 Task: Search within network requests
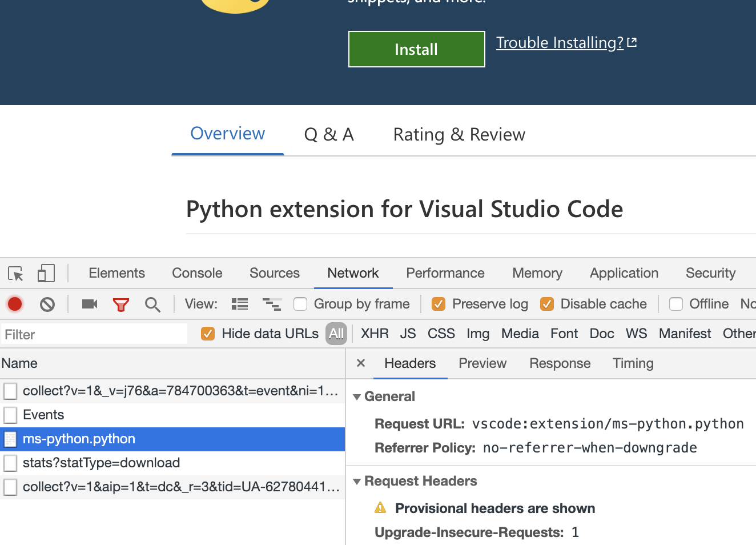[152, 304]
